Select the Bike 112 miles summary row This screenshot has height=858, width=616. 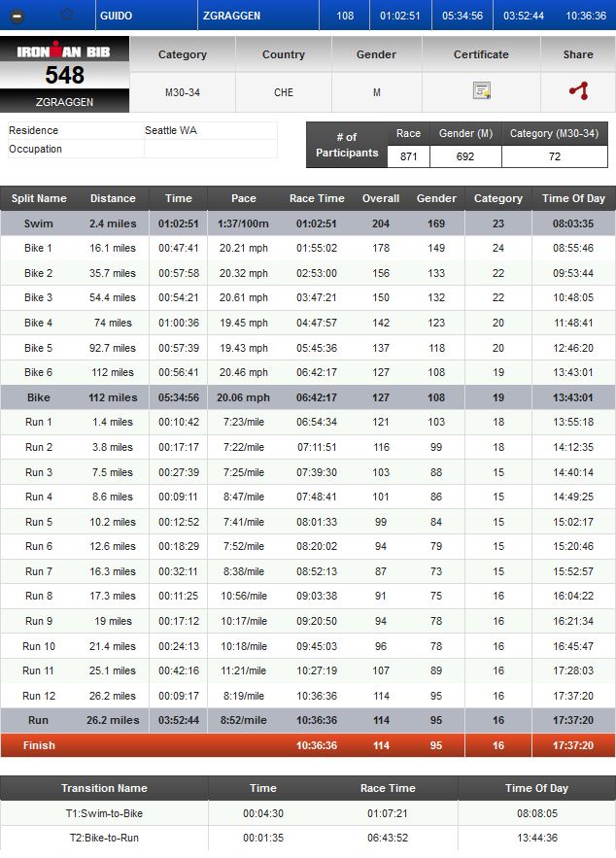point(307,397)
